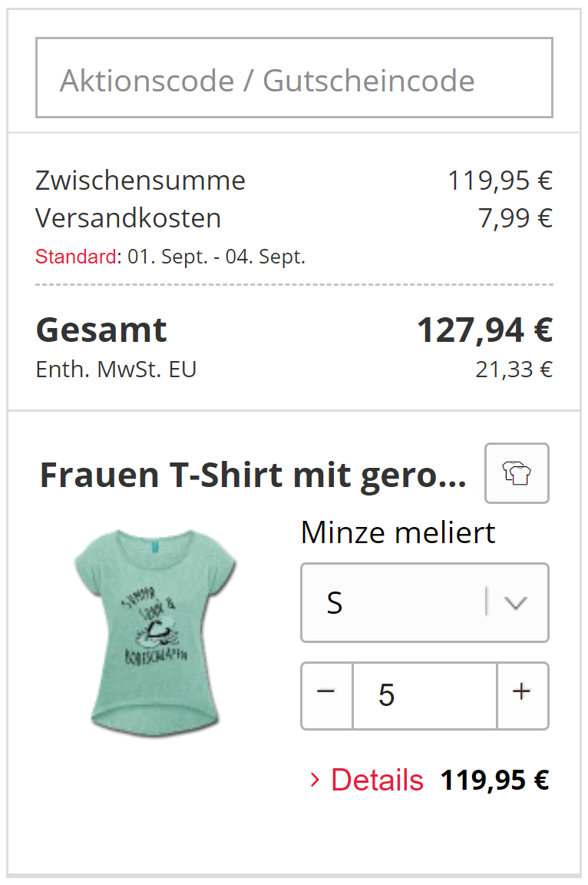The width and height of the screenshot is (588, 885).
Task: Open the red Details link
Action: click(x=377, y=781)
